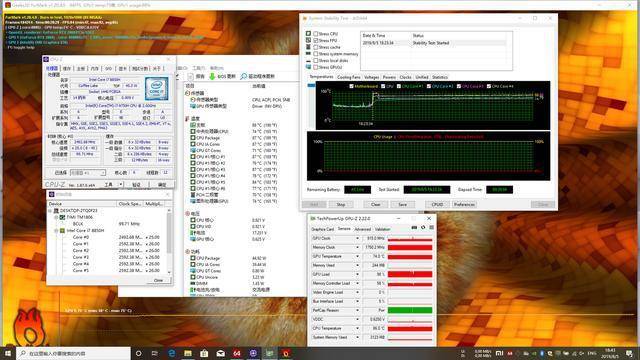The width and height of the screenshot is (640, 360).
Task: Save the stability test results
Action: tap(402, 204)
